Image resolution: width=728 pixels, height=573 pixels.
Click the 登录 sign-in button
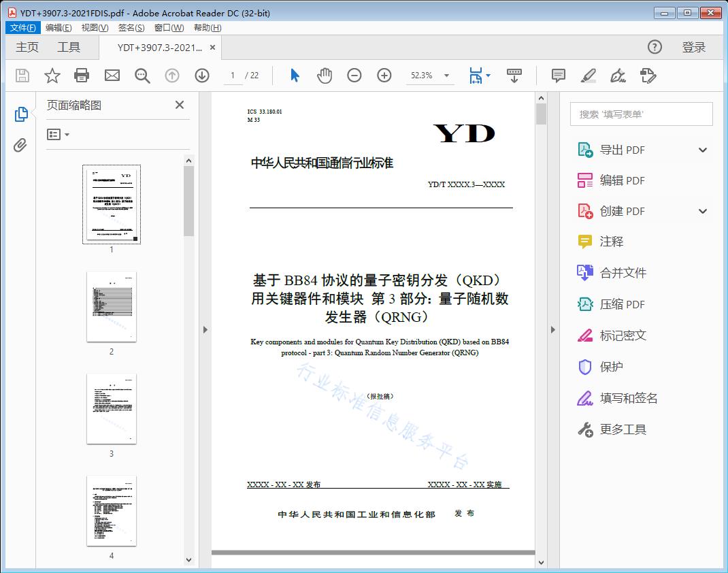click(x=693, y=47)
